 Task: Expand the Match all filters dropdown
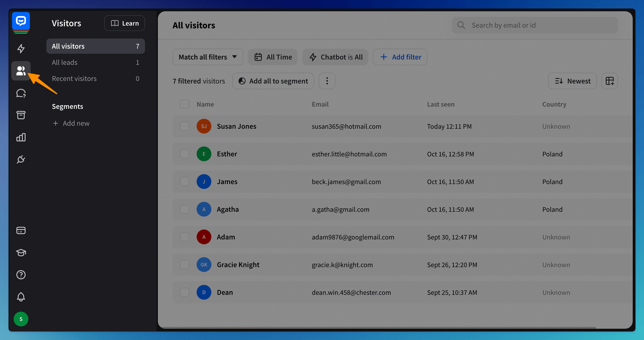pyautogui.click(x=208, y=57)
